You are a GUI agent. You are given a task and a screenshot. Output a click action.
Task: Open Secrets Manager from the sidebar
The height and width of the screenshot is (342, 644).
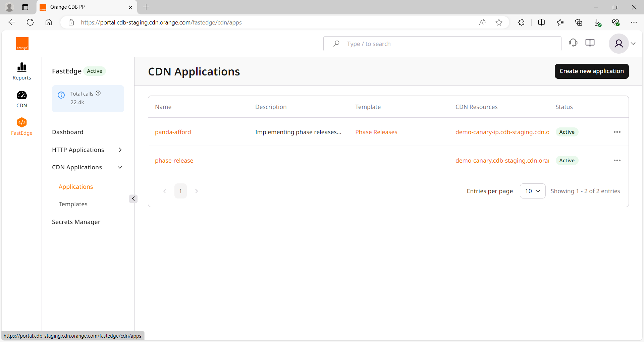point(76,222)
